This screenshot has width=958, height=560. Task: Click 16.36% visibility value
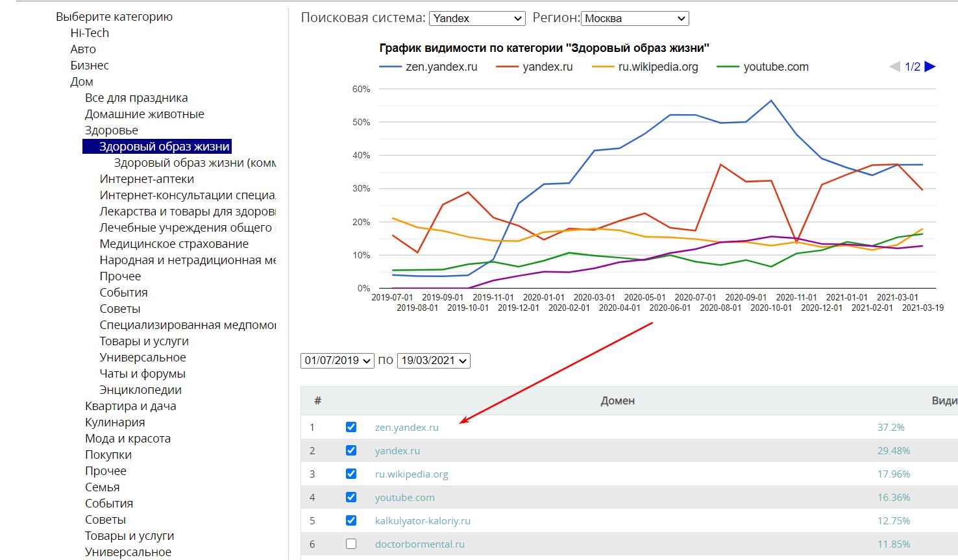click(894, 497)
